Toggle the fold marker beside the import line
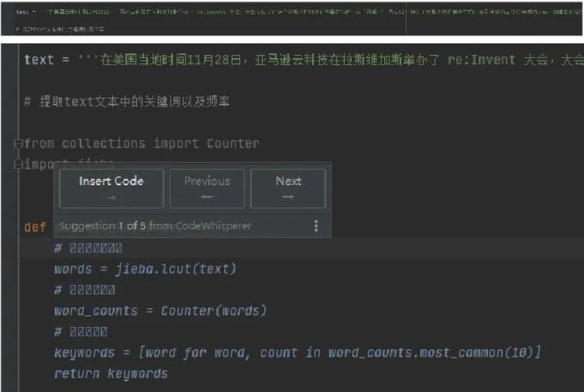Screen dimensions: 584x392 pyautogui.click(x=17, y=165)
